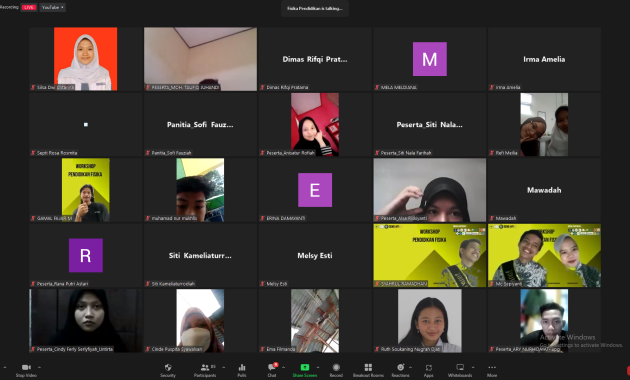Viewport: 630px width, 380px height.
Task: Expand the Whiteboards options arrow
Action: [473, 367]
